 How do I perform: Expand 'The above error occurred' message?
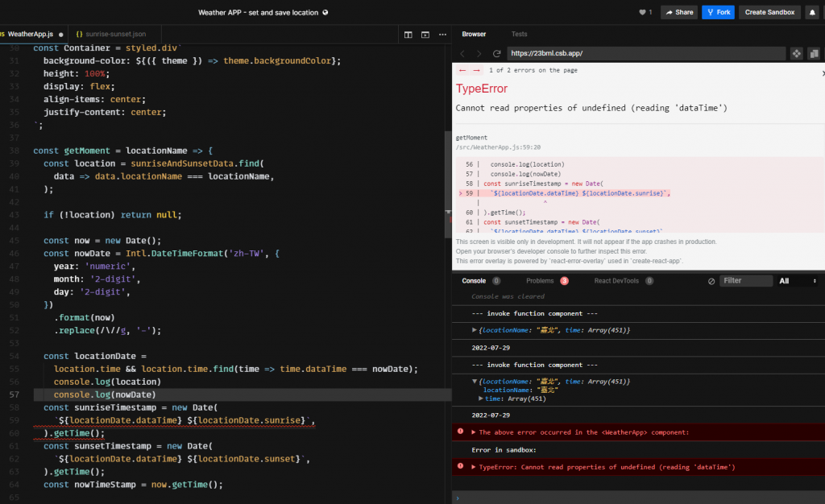click(x=474, y=432)
